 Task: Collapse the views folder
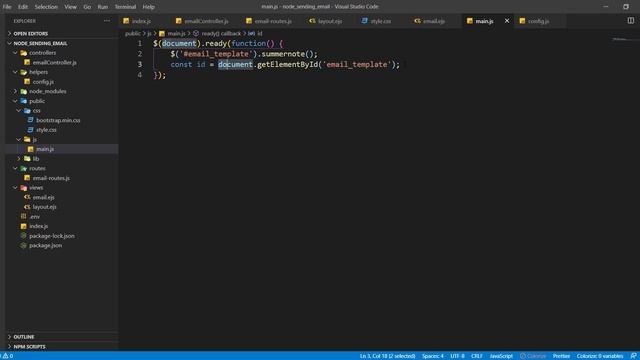[x=15, y=188]
